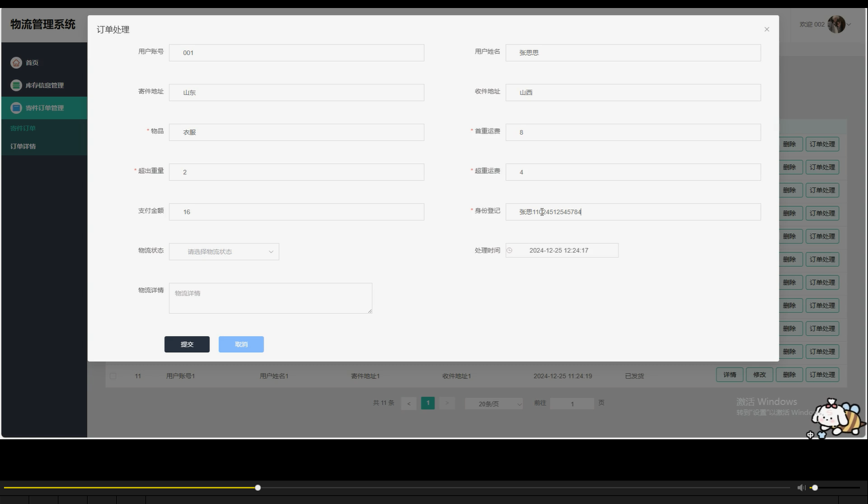Click the user avatar picture in the header
868x504 pixels.
pyautogui.click(x=836, y=24)
